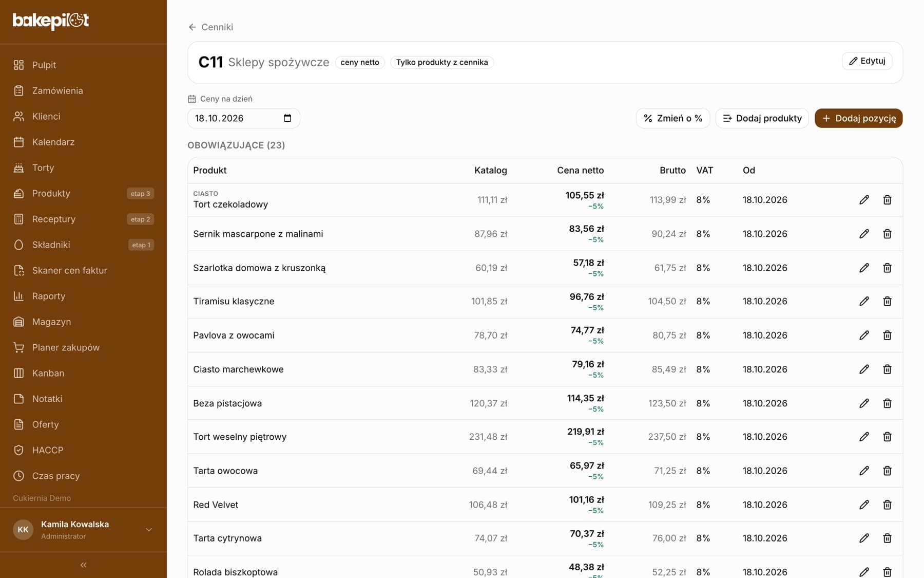Add a new item with Dodaj pozycję

tap(859, 118)
